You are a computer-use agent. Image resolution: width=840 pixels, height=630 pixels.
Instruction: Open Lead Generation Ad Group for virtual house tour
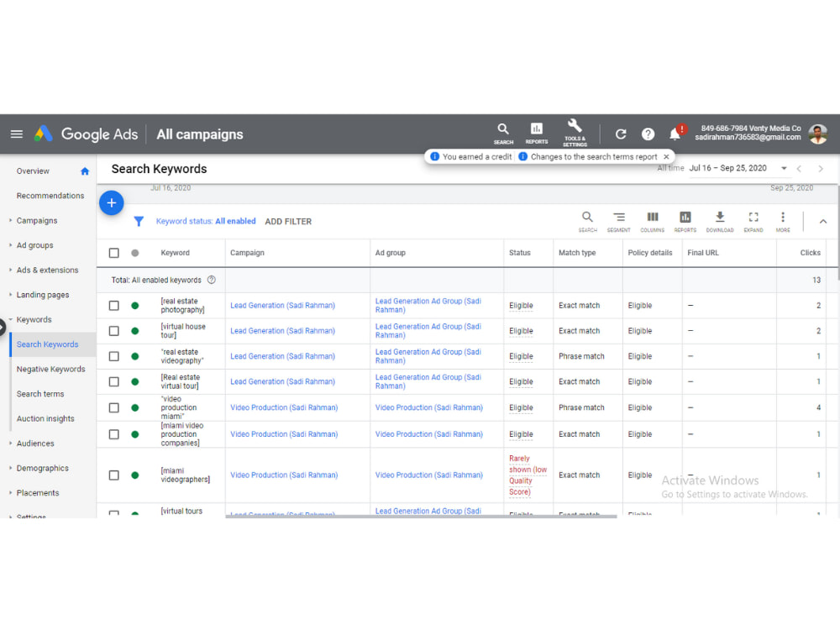click(428, 331)
